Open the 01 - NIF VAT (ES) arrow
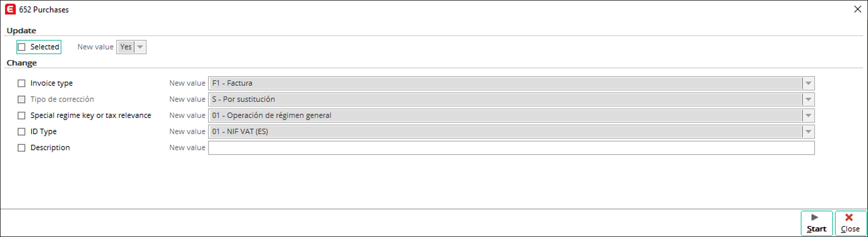Screen dimensions: 868x237 [x=808, y=131]
